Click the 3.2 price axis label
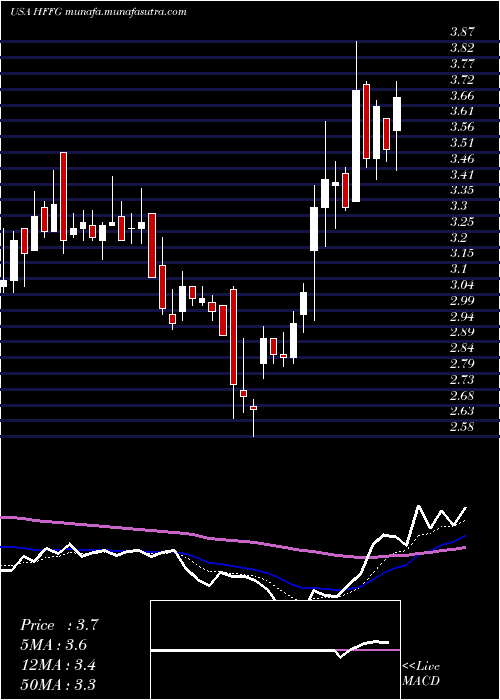Screen dimensions: 500x700 (458, 238)
